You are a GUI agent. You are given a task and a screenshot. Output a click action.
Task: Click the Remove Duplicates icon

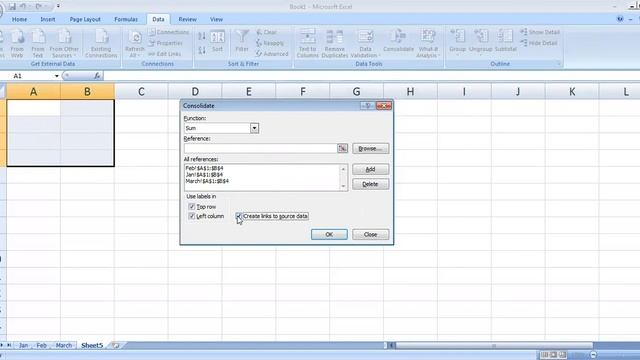point(334,36)
